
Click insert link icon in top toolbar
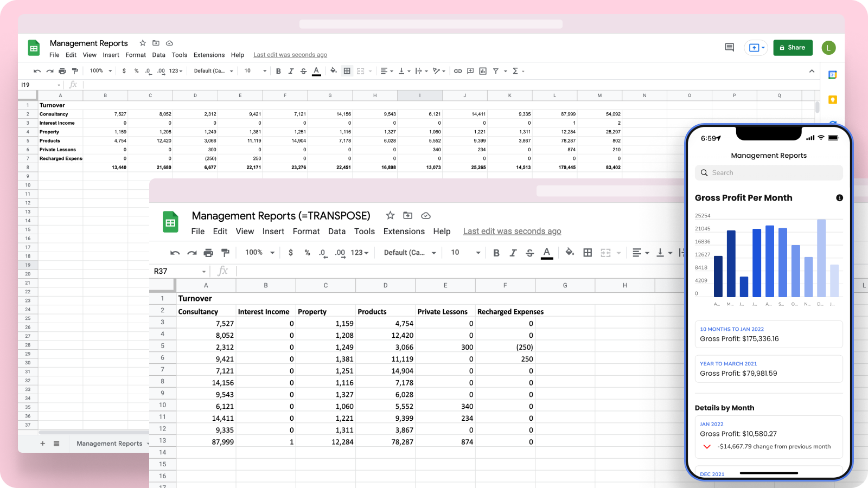coord(458,71)
